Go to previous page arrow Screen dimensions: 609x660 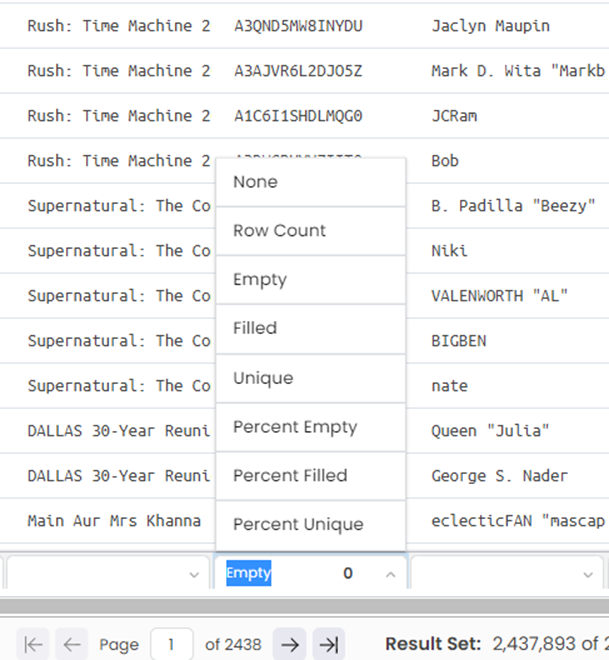72,644
